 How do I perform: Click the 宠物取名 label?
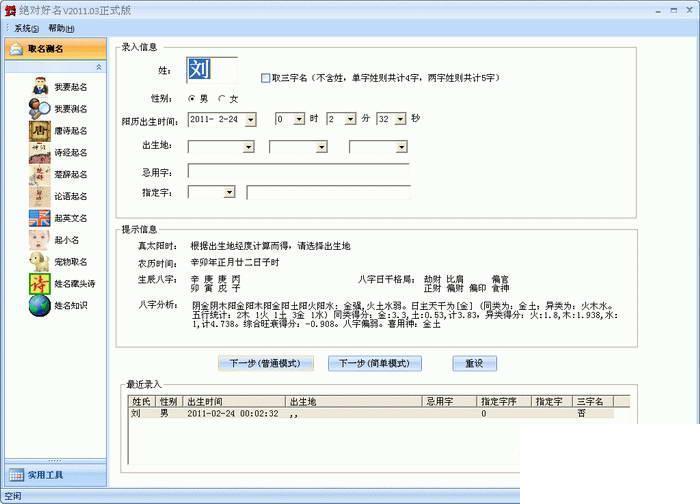[71, 262]
